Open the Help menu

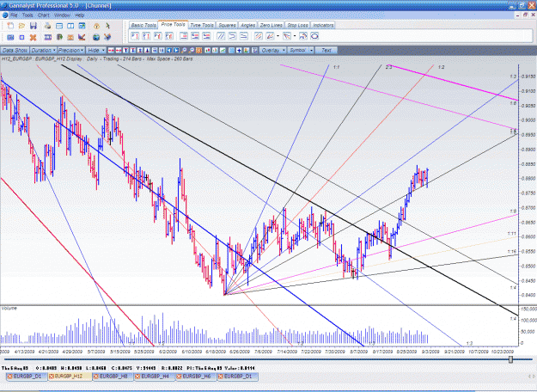click(79, 15)
